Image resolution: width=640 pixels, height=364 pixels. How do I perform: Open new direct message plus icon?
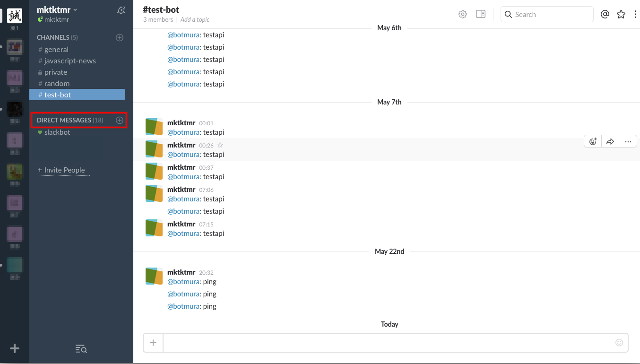coord(120,120)
